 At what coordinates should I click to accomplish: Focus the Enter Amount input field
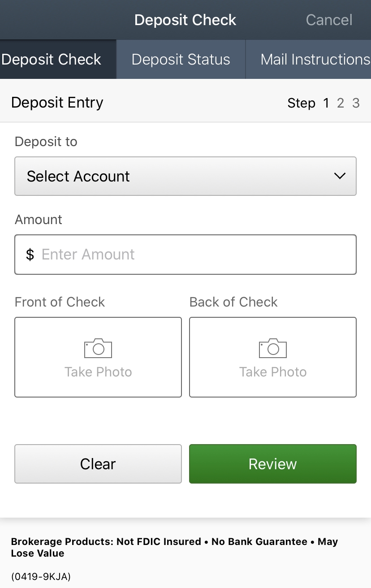point(193,255)
